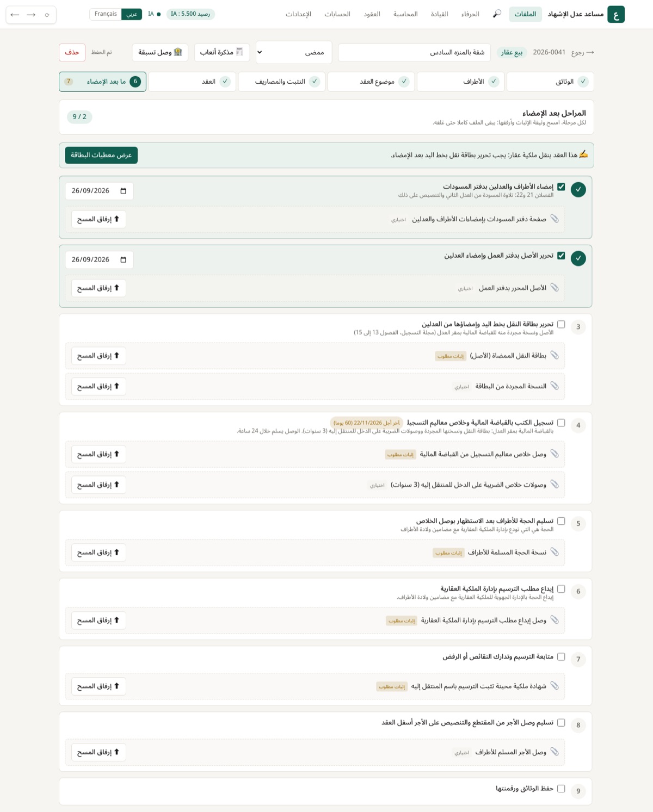Check إيداع مطلب الترسيم

point(561,588)
